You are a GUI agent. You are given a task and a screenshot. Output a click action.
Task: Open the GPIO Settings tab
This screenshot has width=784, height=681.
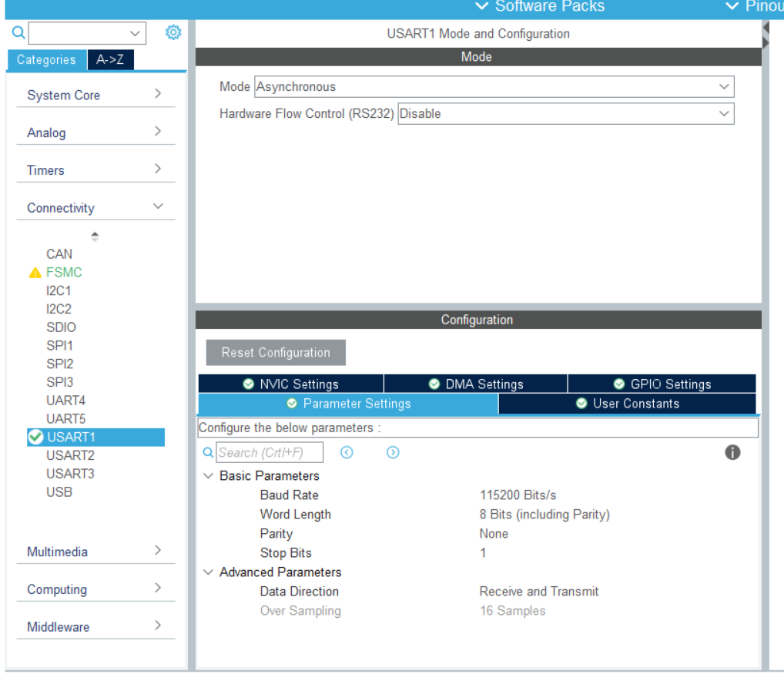pyautogui.click(x=662, y=384)
